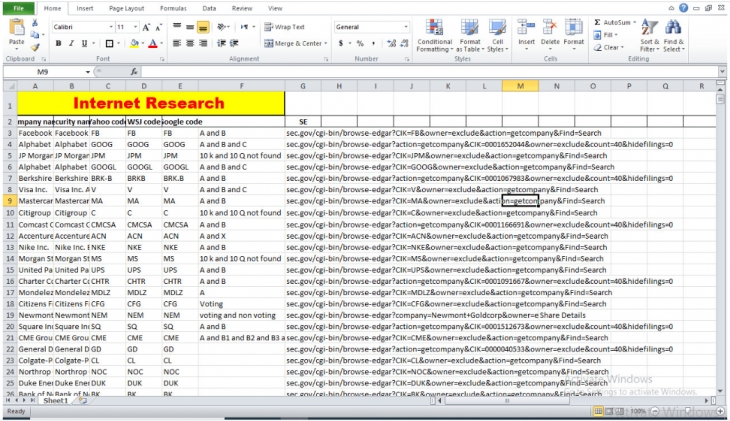Click inside the formula bar
The image size is (730, 421).
click(x=429, y=72)
